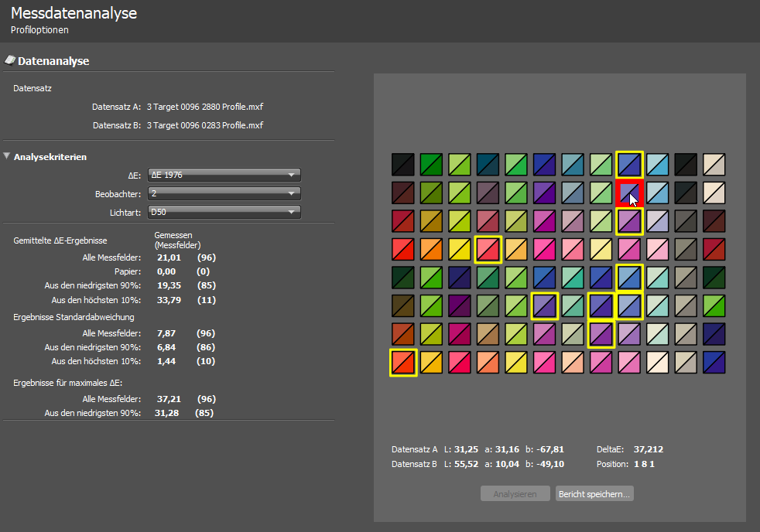Viewport: 760px width, 532px height.
Task: Select the yellow-outlined blue patch in top row
Action: [x=628, y=164]
